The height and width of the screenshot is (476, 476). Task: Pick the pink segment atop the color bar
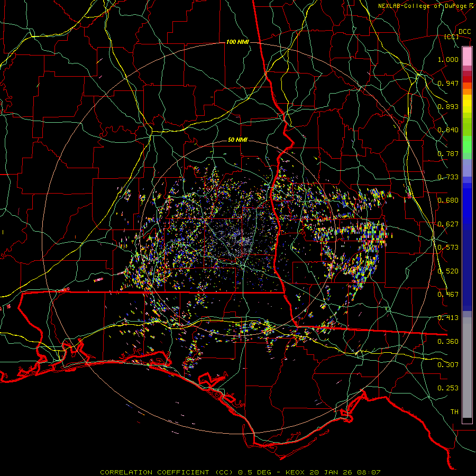(467, 57)
